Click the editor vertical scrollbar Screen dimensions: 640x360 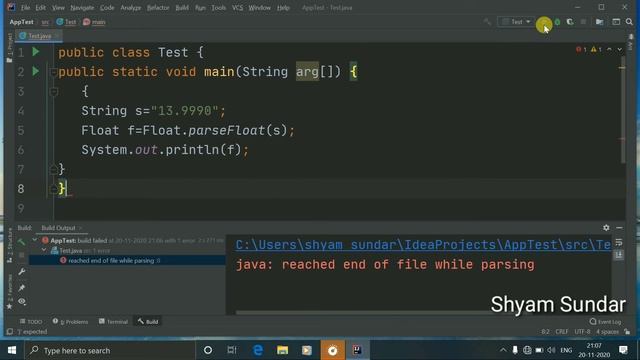click(622, 110)
